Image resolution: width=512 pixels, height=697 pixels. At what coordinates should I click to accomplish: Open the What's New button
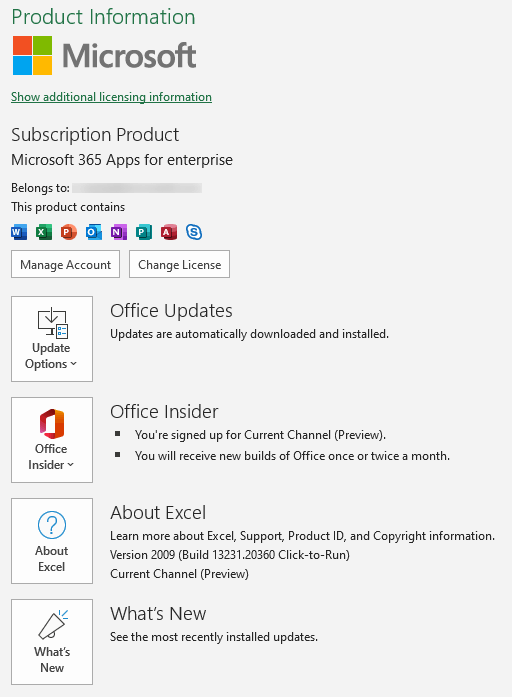tap(52, 642)
